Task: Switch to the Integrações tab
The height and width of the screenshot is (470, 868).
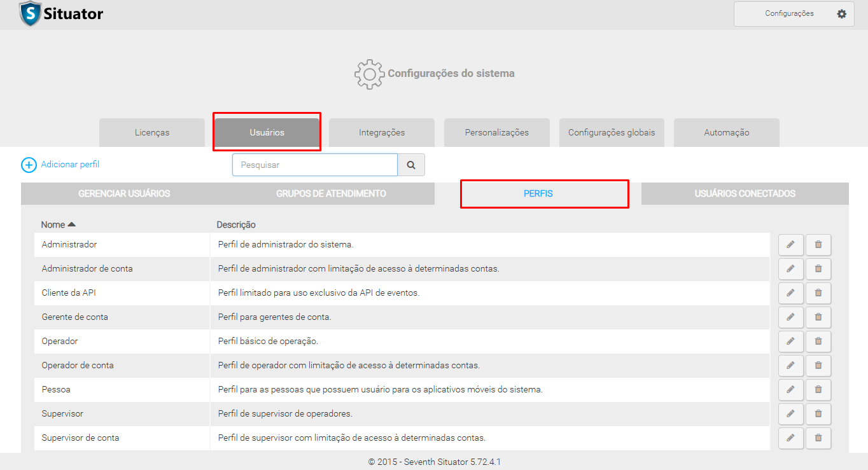Action: point(382,133)
